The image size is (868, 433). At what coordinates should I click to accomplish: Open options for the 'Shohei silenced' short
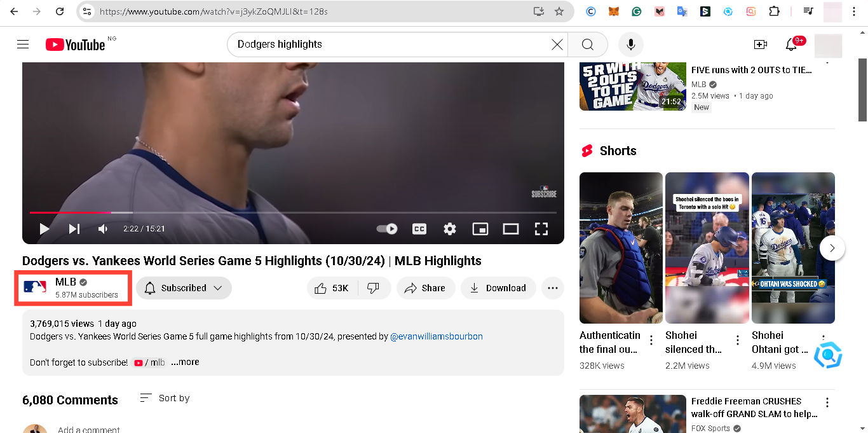(738, 340)
